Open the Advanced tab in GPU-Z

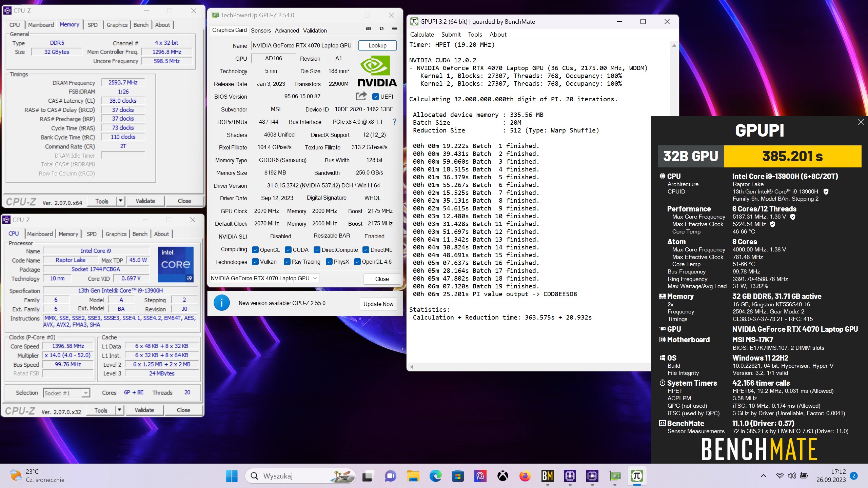(287, 30)
